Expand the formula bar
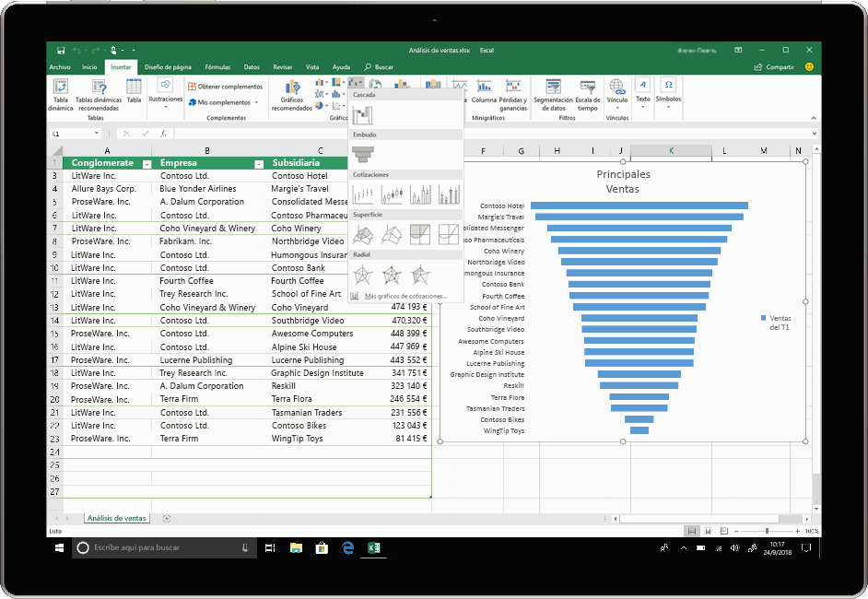 pyautogui.click(x=815, y=134)
